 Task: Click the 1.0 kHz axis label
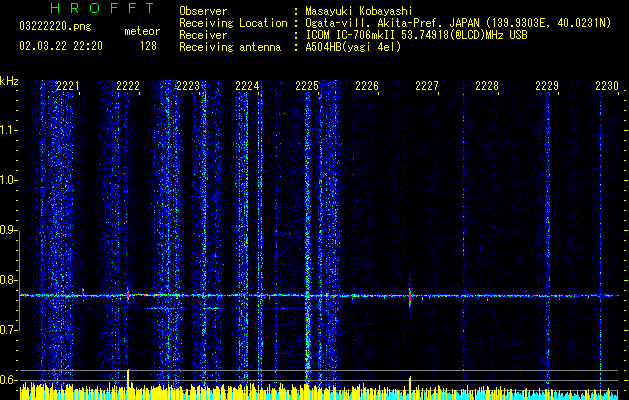point(9,180)
